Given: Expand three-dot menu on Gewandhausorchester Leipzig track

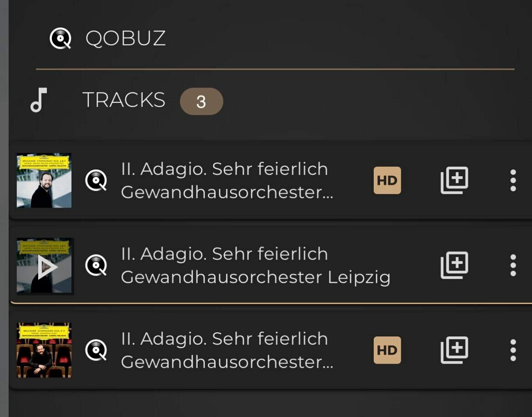Looking at the screenshot, I should 513,265.
